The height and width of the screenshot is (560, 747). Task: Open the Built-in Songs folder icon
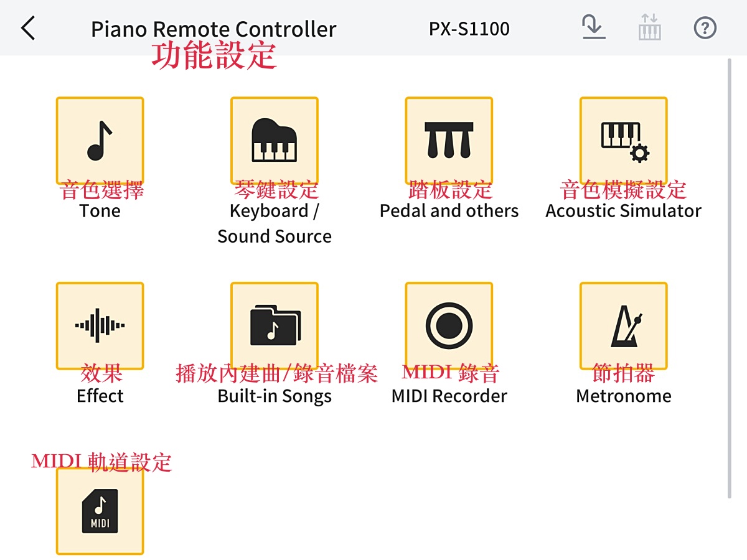point(274,325)
